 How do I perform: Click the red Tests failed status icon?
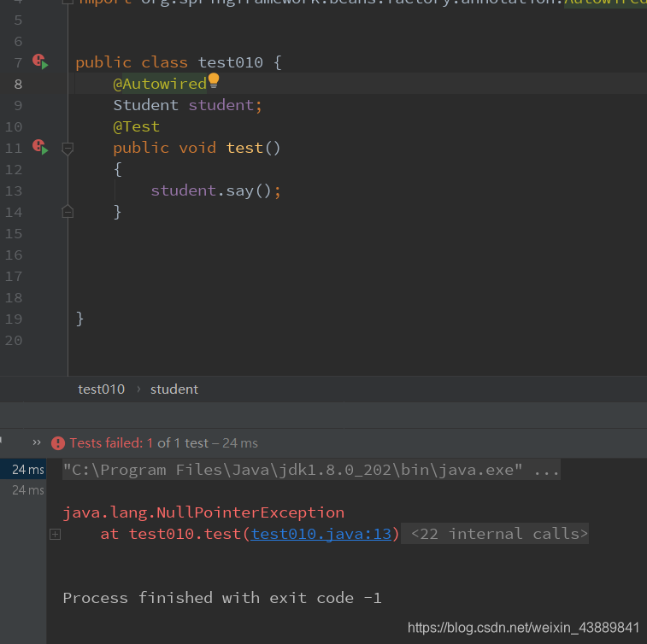click(58, 443)
